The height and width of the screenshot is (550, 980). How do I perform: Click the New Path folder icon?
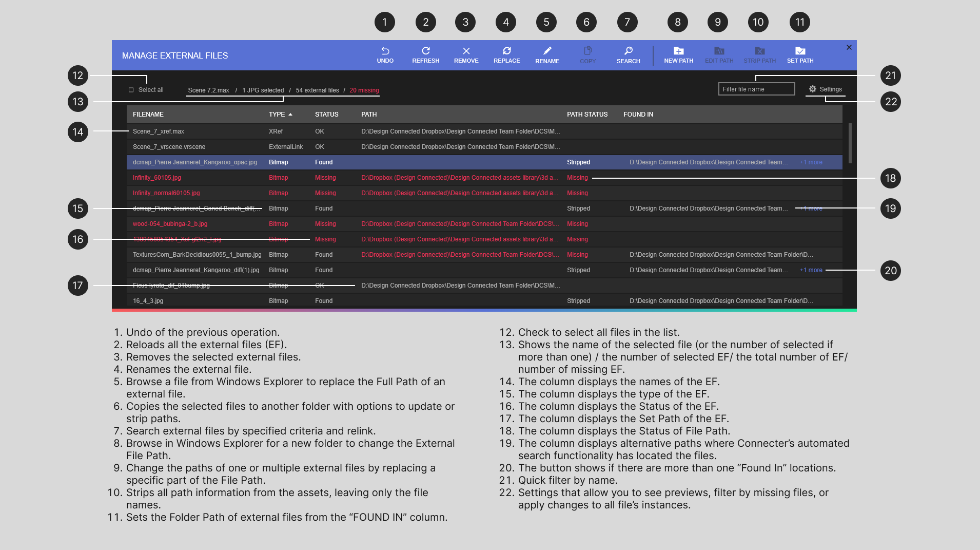[678, 51]
